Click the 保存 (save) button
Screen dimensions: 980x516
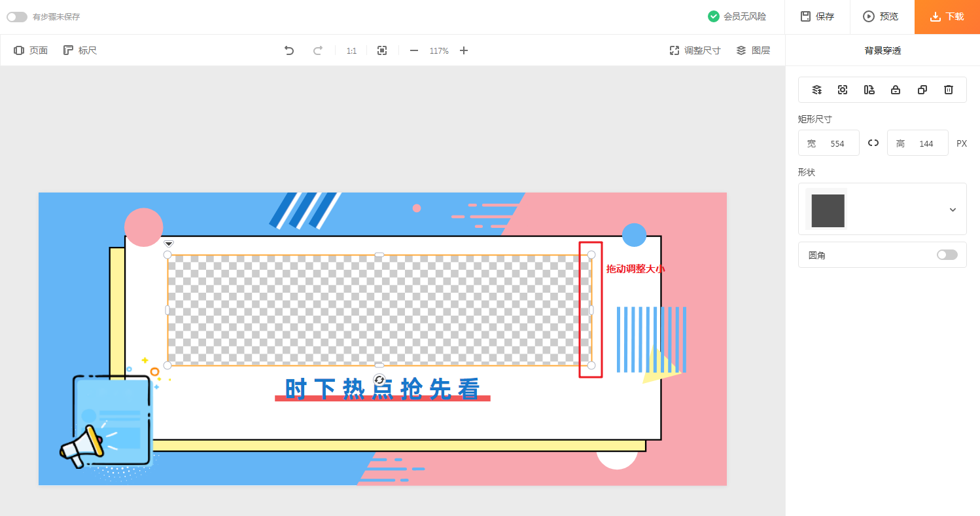point(817,16)
